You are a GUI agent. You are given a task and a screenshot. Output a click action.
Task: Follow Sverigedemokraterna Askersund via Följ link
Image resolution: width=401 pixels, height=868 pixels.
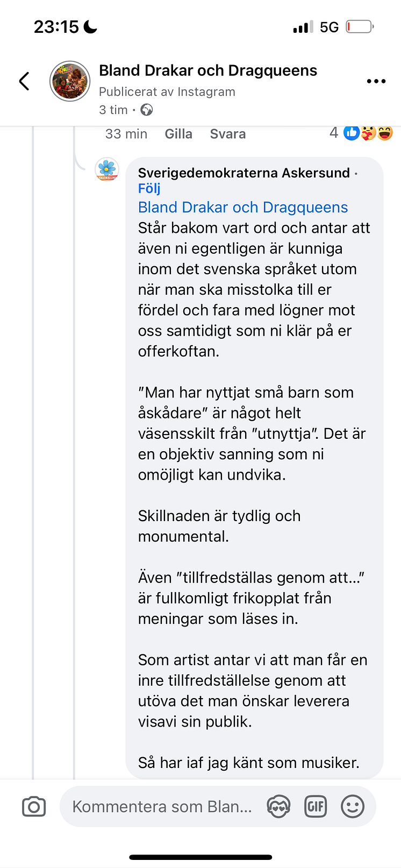point(149,189)
